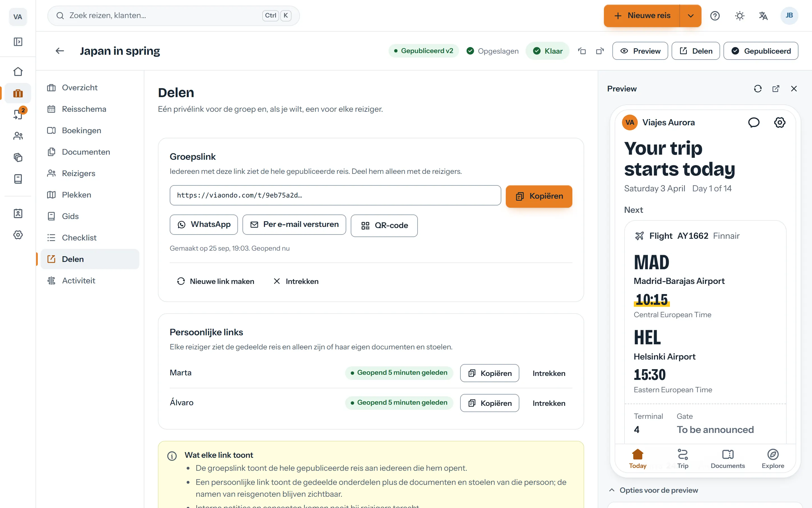
Task: Click the group link URL field
Action: [335, 195]
